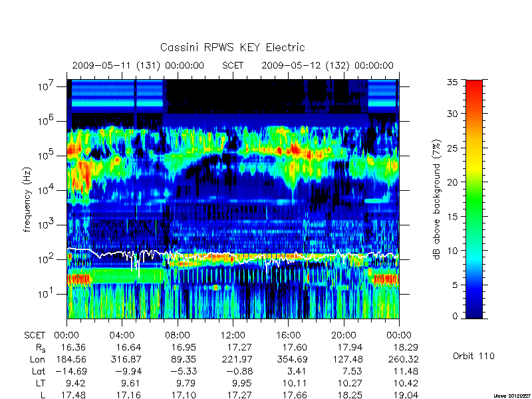The height and width of the screenshot is (399, 532).
Task: Select the '2009-05-12 (132) 00:00:00' end date label
Action: (x=327, y=65)
